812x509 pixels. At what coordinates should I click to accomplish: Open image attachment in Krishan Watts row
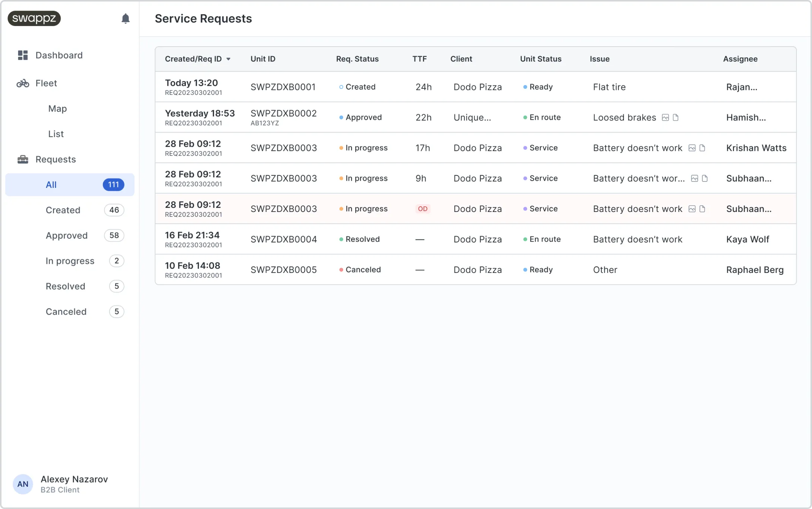692,148
